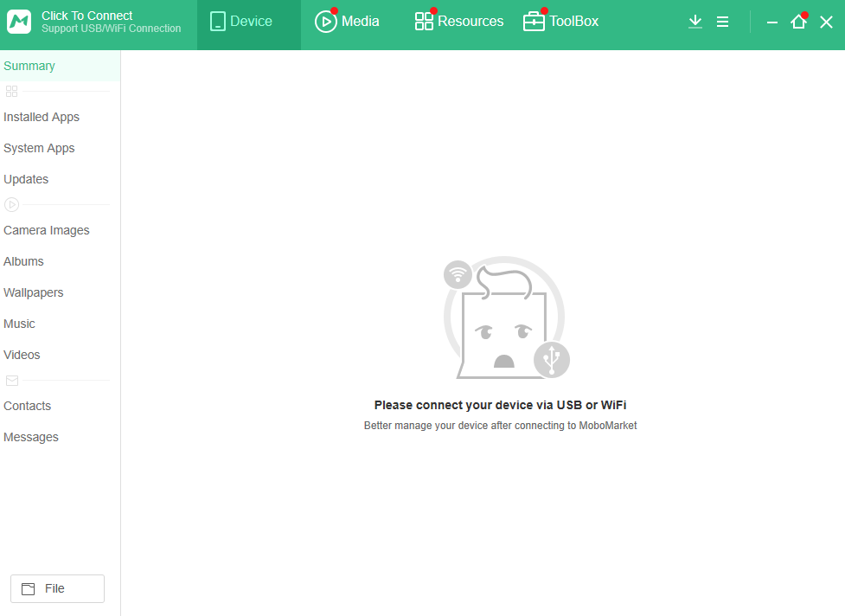The height and width of the screenshot is (616, 845).
Task: Click the Click To Connect text
Action: pyautogui.click(x=86, y=16)
